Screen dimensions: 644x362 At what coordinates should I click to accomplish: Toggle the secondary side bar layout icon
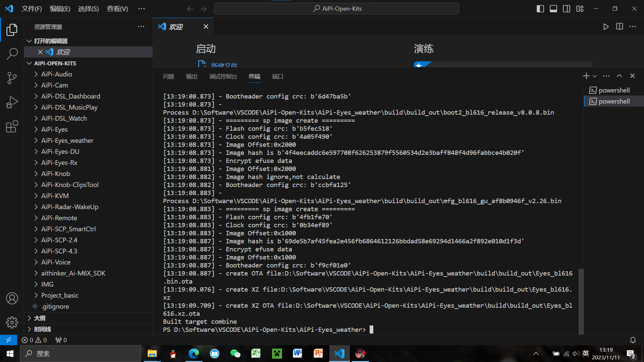(x=567, y=9)
